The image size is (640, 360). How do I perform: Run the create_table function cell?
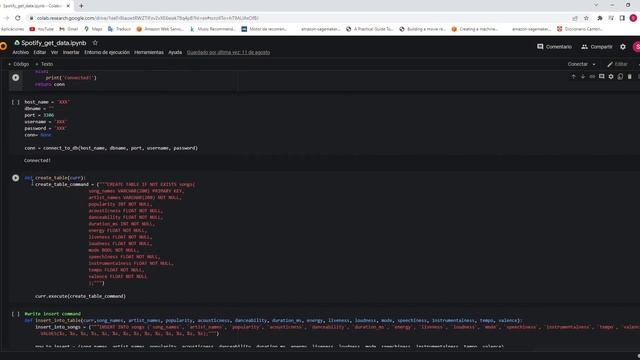pyautogui.click(x=16, y=178)
